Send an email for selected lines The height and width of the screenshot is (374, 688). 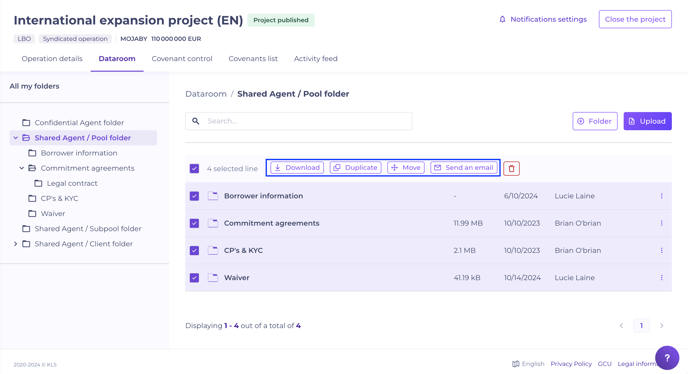[x=464, y=168]
